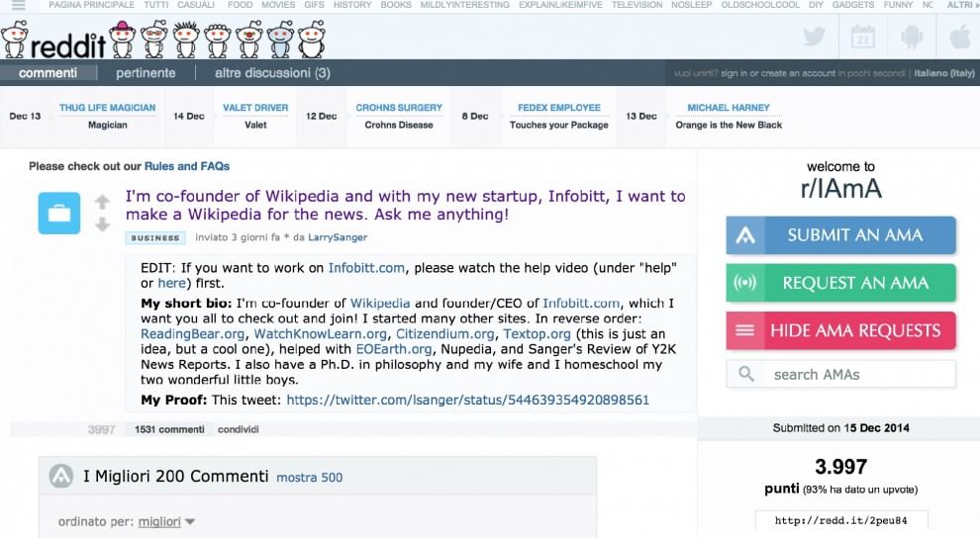Viewport: 980px width, 539px height.
Task: Expand ALTRI subreddits dropdown
Action: pos(962,5)
